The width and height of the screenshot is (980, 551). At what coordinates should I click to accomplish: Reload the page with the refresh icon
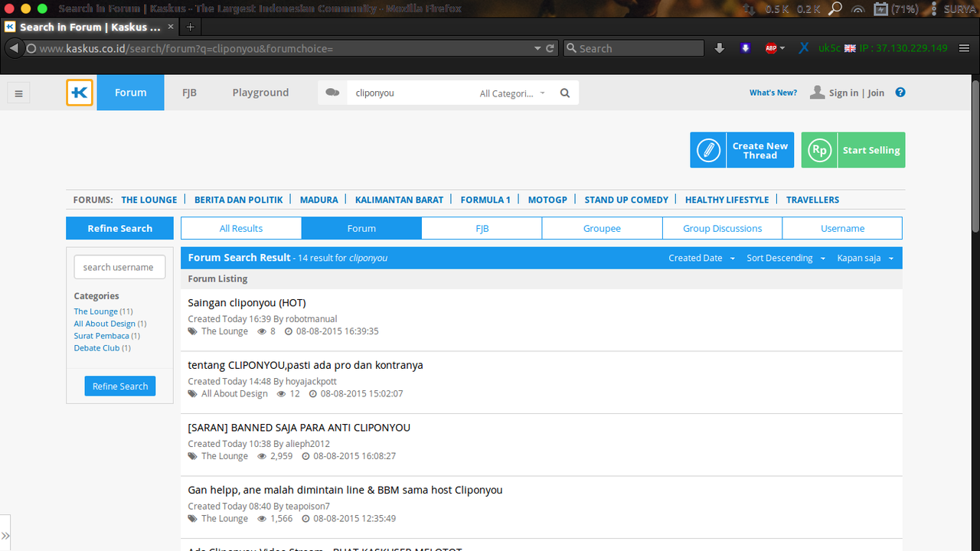pos(550,48)
